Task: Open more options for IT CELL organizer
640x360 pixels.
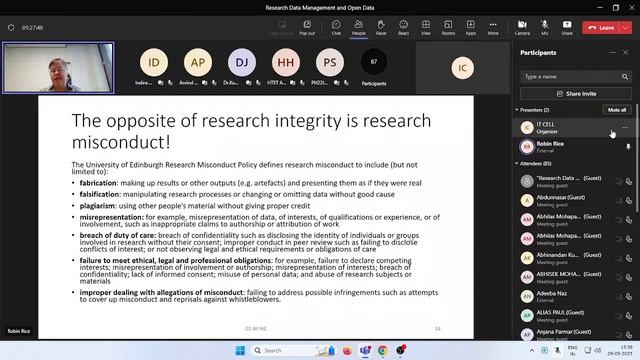Action: [x=625, y=128]
